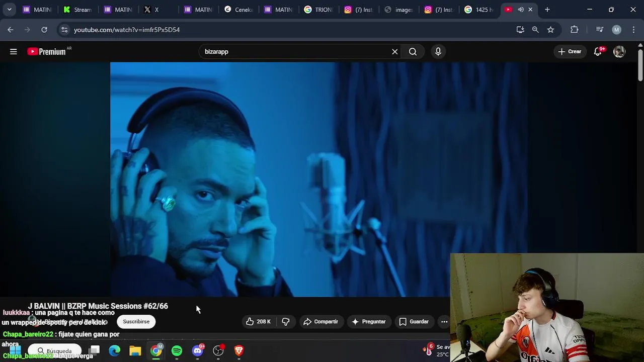Viewport: 644px width, 362px height.
Task: Click the J Balvin video player
Action: (x=318, y=179)
